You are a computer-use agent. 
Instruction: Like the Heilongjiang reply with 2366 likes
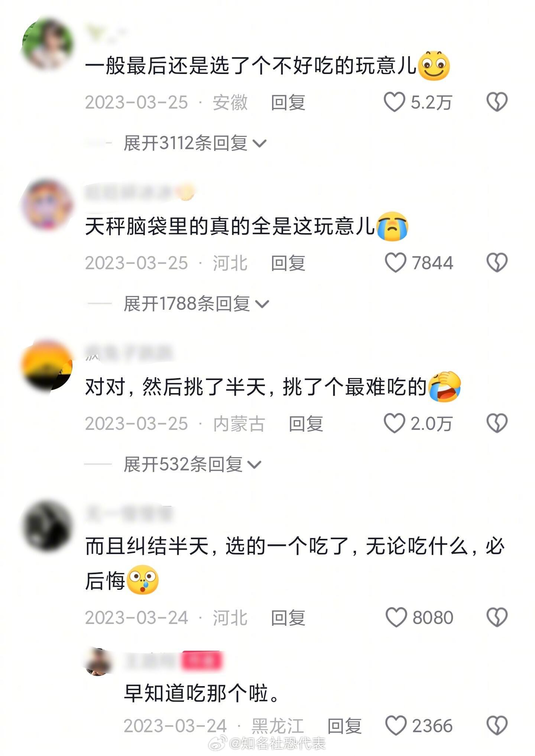[396, 726]
